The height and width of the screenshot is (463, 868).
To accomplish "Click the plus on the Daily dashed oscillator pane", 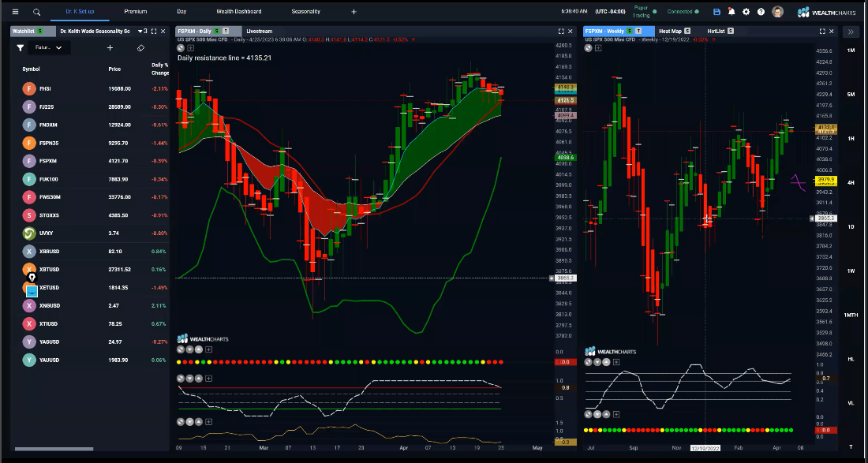I will pyautogui.click(x=208, y=379).
